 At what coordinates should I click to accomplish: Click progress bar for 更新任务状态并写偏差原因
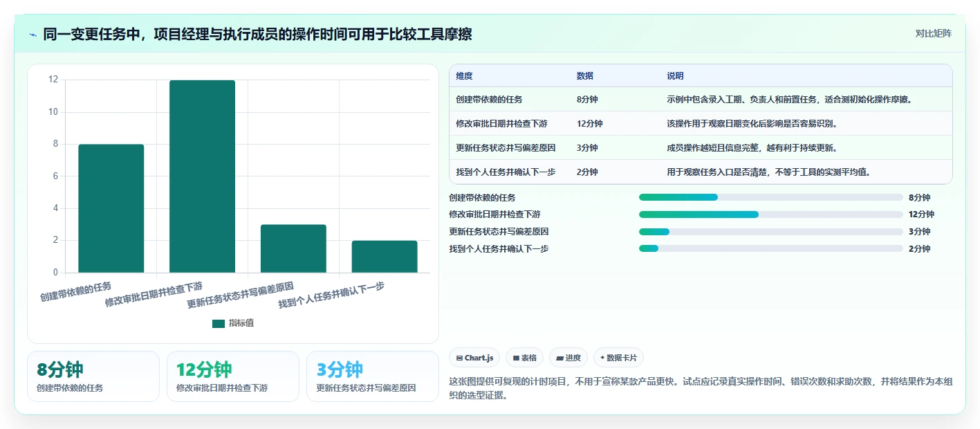[x=771, y=232]
